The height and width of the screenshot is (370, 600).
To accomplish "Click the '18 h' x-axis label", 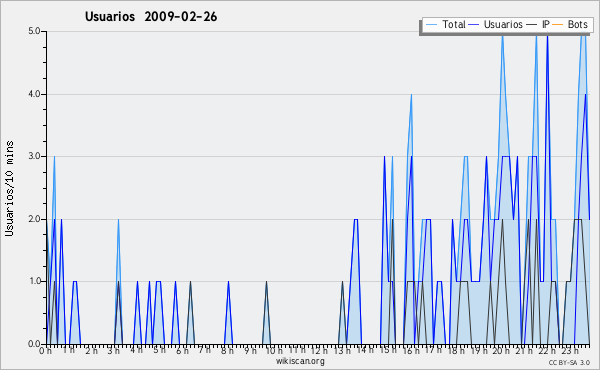I will click(x=456, y=351).
